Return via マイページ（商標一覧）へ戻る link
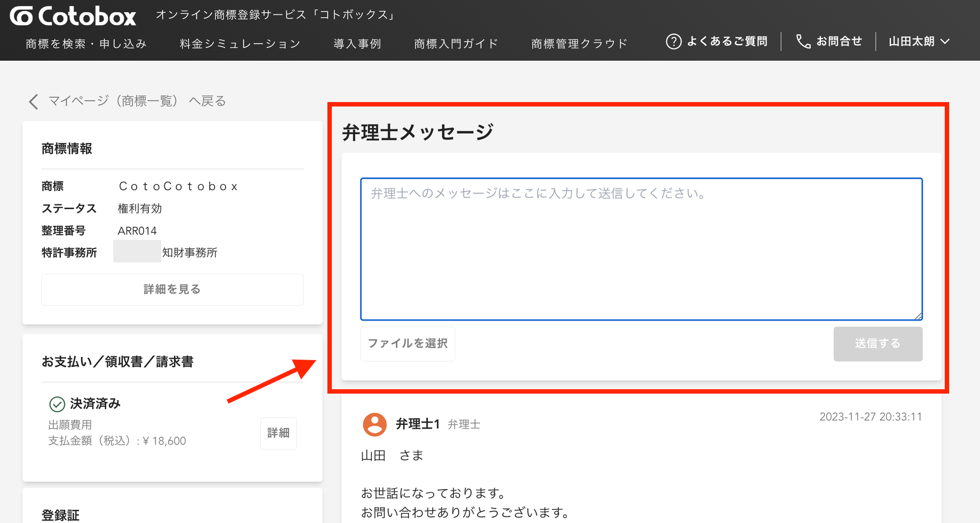980x523 pixels. [x=137, y=101]
